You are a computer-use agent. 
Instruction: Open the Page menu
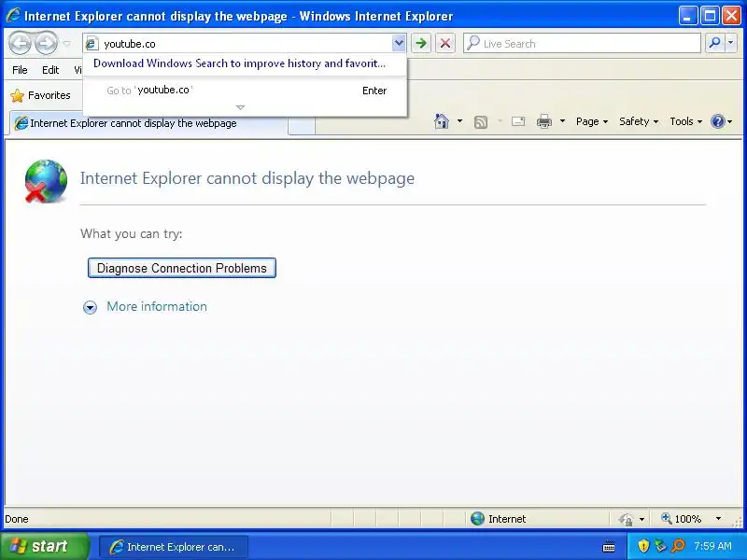point(592,121)
